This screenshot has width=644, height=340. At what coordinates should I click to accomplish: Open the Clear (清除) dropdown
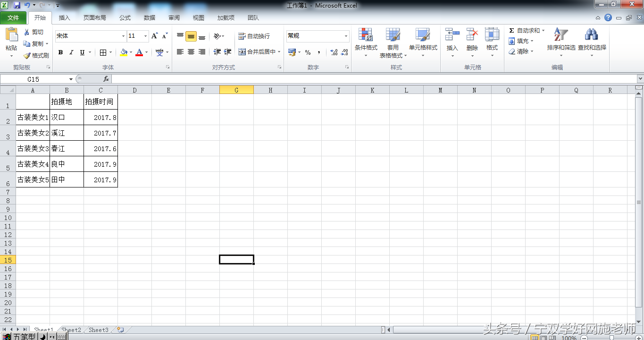click(x=521, y=51)
